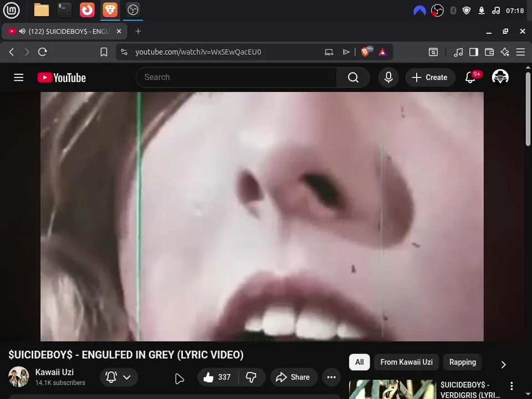Close the $UICIDEBOY$ browser tab

click(x=119, y=31)
